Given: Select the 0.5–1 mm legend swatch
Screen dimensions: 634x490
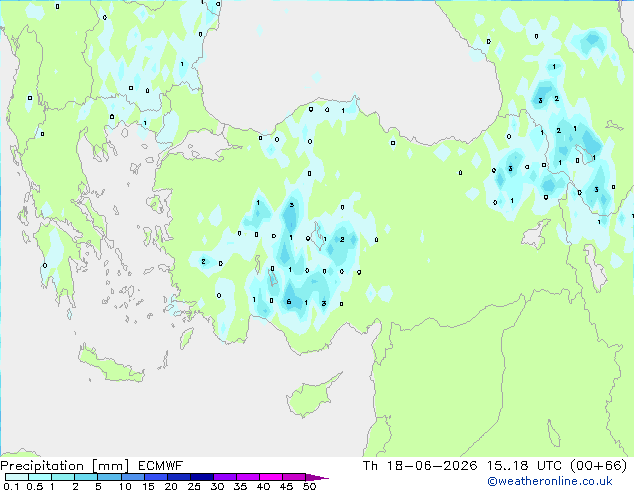Looking at the screenshot, I should tap(40, 477).
